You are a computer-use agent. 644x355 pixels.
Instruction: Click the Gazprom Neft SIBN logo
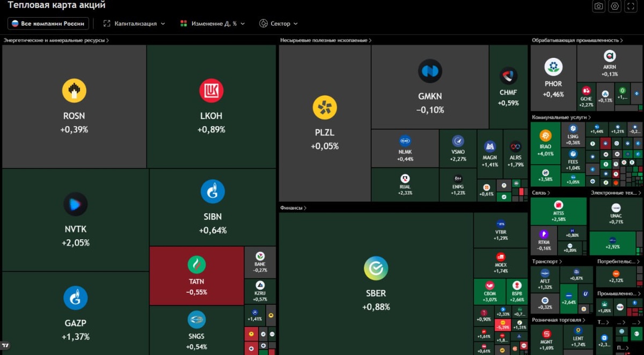coord(213,191)
